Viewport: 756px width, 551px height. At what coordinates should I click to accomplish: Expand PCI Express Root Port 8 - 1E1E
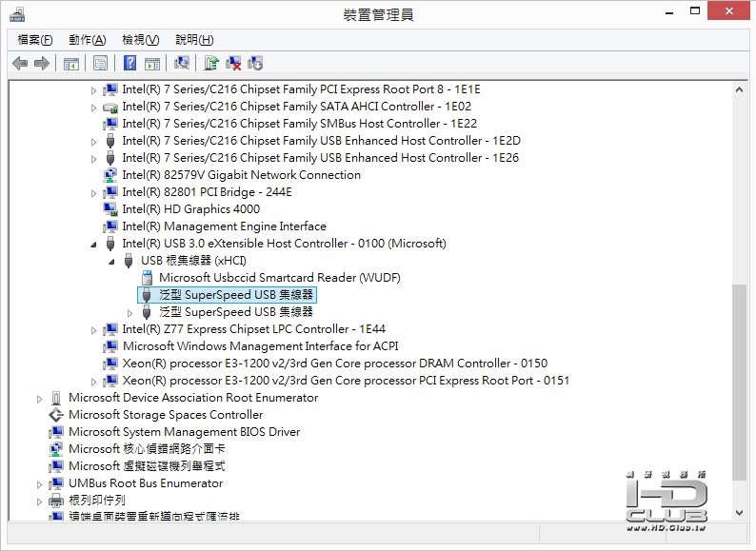click(x=93, y=90)
